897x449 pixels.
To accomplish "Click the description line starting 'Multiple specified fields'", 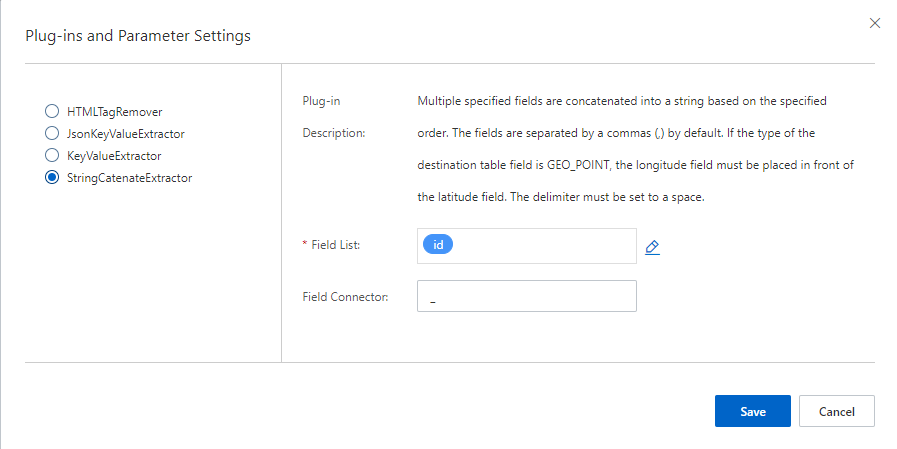I will click(x=621, y=102).
